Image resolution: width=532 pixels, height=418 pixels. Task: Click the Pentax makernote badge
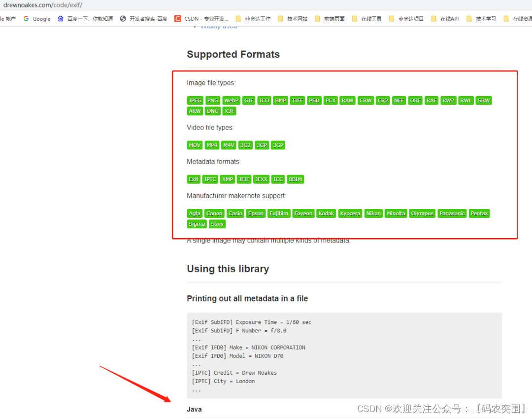pos(479,213)
